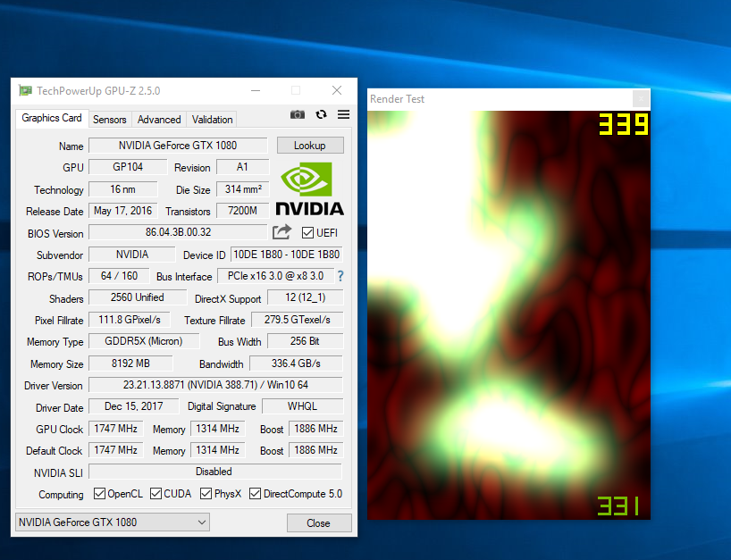This screenshot has width=731, height=560.
Task: Click Driver Date value Dec 15, 2017
Action: pyautogui.click(x=134, y=406)
